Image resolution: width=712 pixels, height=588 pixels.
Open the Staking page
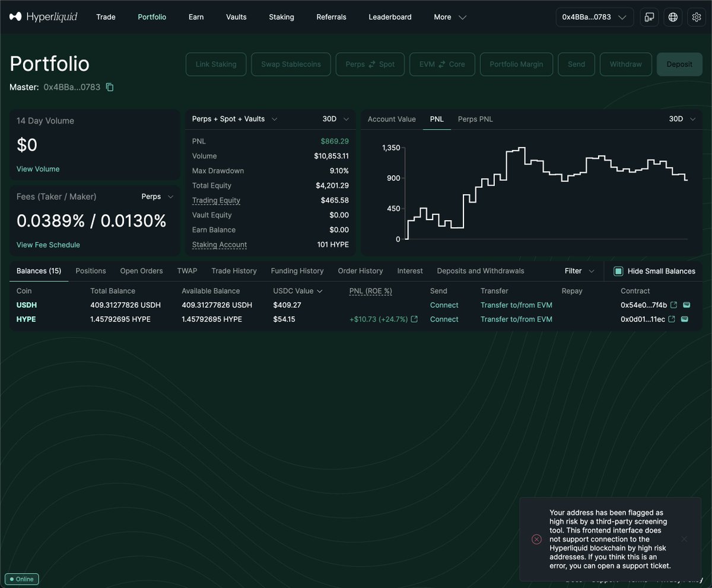281,17
